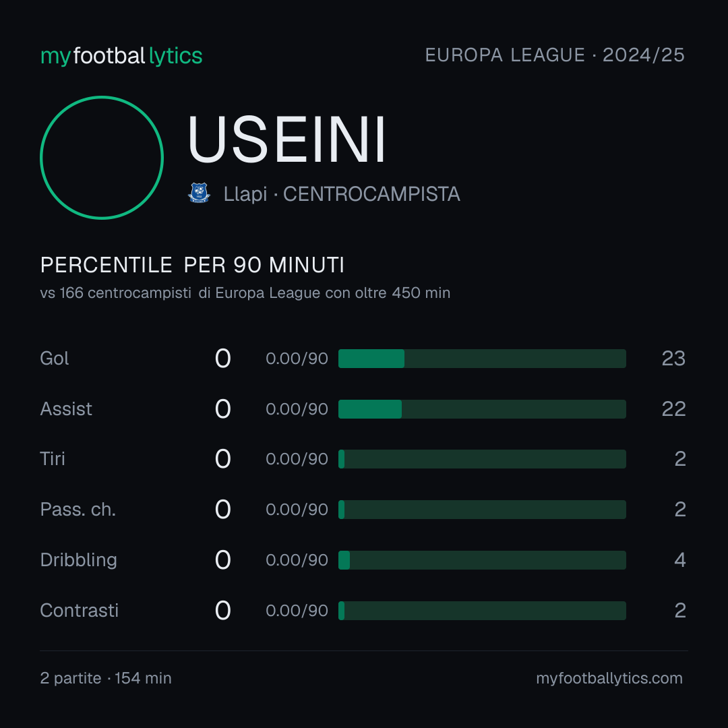Select the Gol stat label
Screen dimensions: 728x728
point(55,359)
